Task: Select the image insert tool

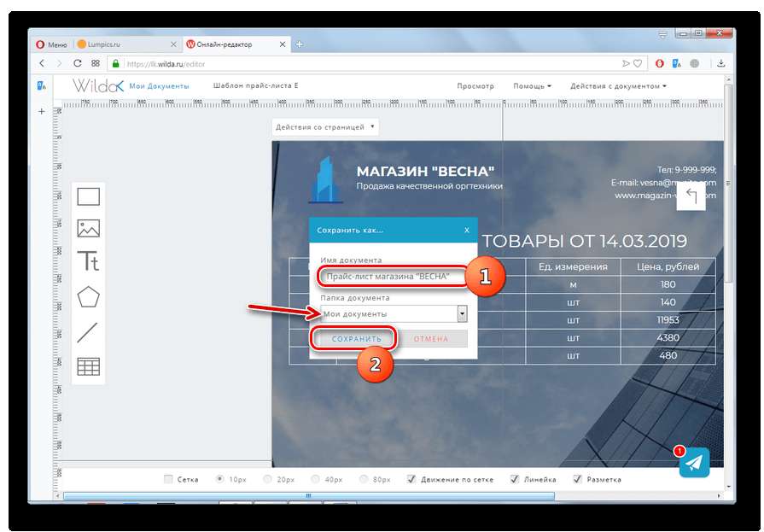Action: 89,228
